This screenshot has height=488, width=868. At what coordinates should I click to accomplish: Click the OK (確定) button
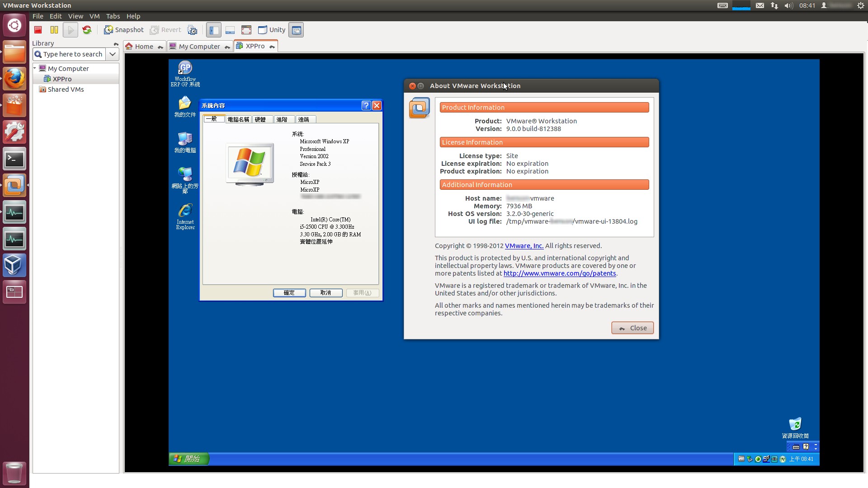(x=289, y=293)
